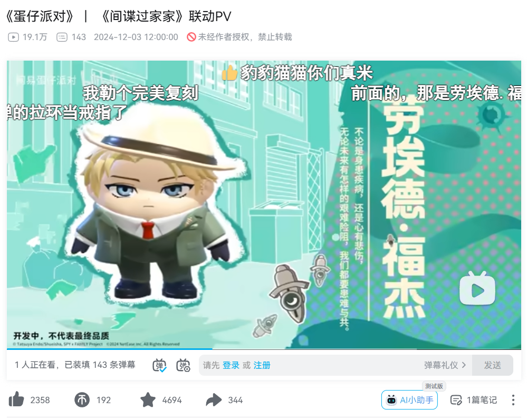527x420 pixels.
Task: Click the play count icon 19.1万
Action: [x=13, y=37]
